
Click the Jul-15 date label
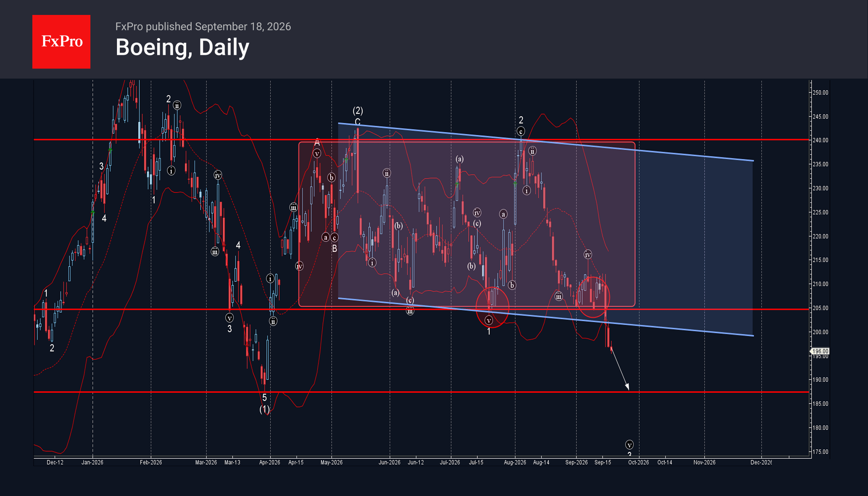click(x=476, y=462)
